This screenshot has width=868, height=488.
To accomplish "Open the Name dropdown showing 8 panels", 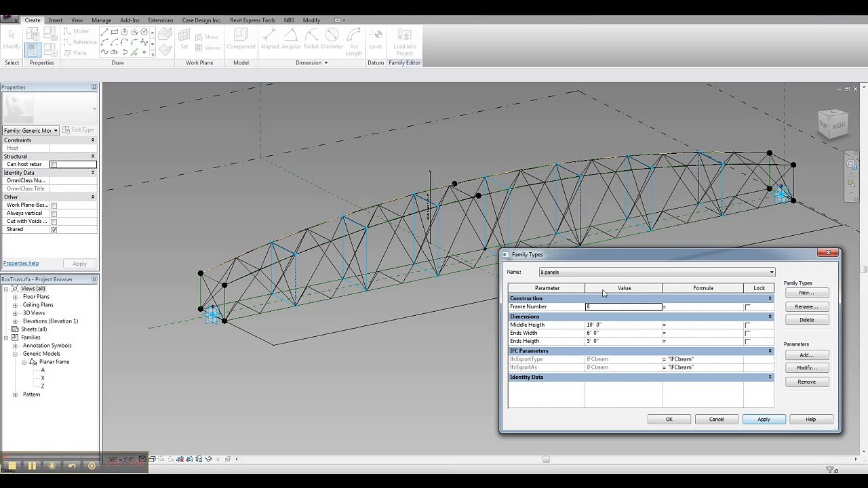I will [x=656, y=272].
